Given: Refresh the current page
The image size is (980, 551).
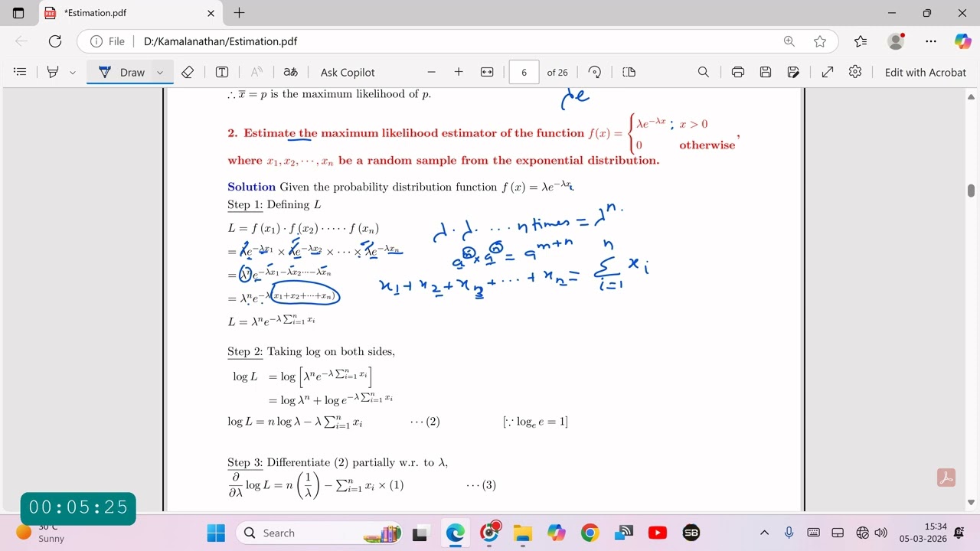Looking at the screenshot, I should pos(54,41).
